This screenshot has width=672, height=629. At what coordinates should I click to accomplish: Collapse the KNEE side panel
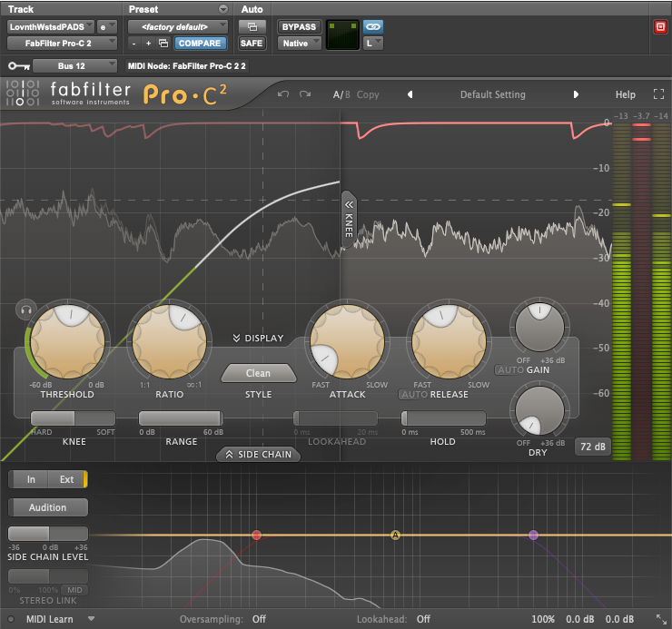point(349,219)
